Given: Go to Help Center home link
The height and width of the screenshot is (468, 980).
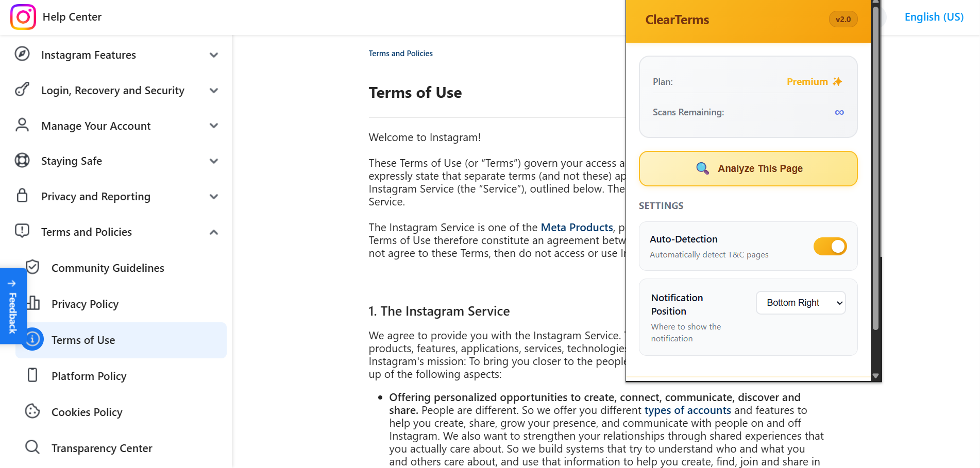Looking at the screenshot, I should [72, 17].
